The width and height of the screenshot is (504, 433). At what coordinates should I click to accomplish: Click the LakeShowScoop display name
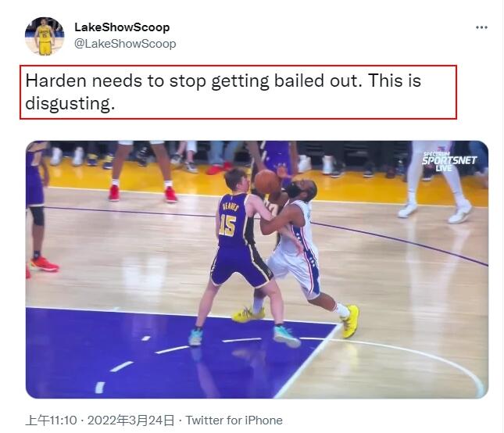pos(122,27)
